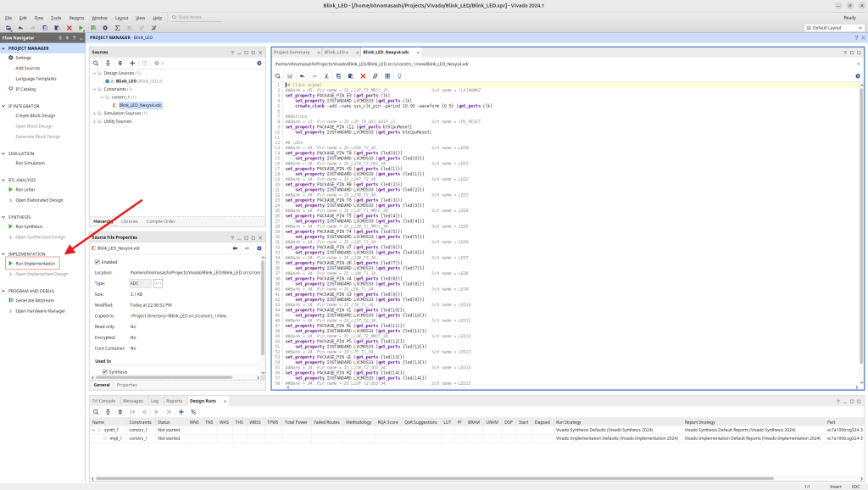The height and width of the screenshot is (490, 868).
Task: Expand the Simulation Sources tree node
Action: [95, 113]
